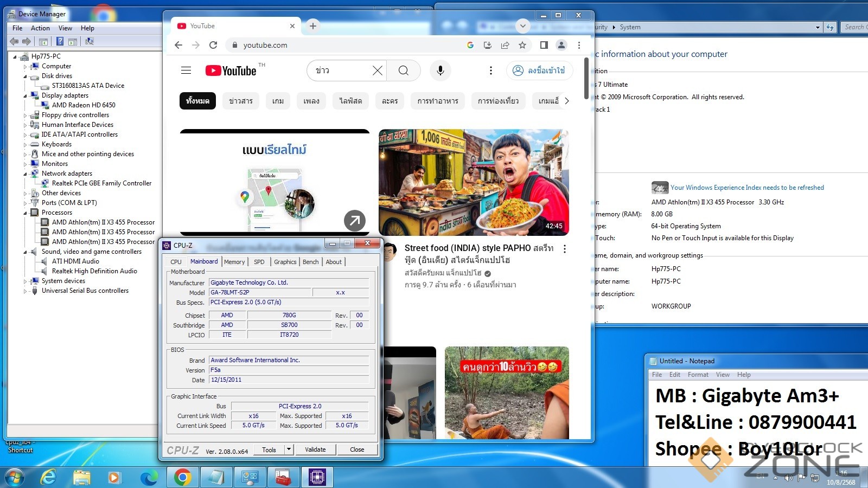This screenshot has height=488, width=868.
Task: Open the Street food INDIA video thumbnail
Action: click(474, 182)
